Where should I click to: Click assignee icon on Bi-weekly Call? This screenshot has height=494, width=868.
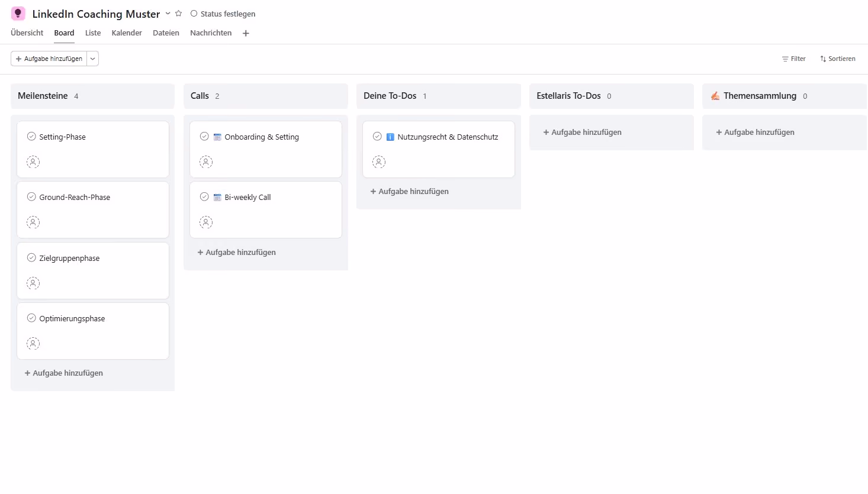[206, 222]
